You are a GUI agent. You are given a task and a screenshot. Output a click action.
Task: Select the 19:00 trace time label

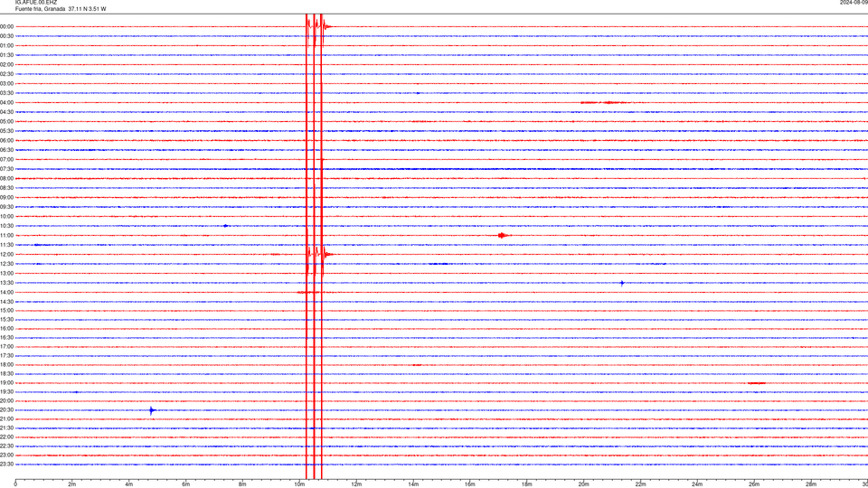7,382
